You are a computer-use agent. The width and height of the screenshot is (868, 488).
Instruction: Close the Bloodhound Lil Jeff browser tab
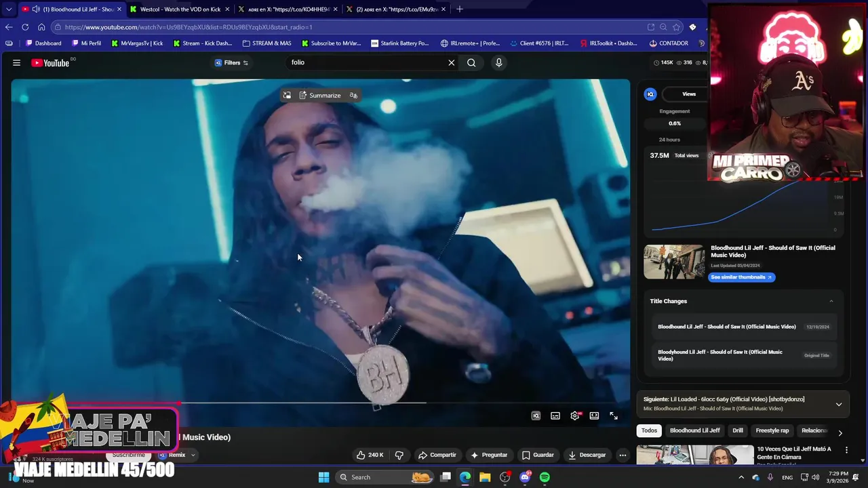point(119,9)
